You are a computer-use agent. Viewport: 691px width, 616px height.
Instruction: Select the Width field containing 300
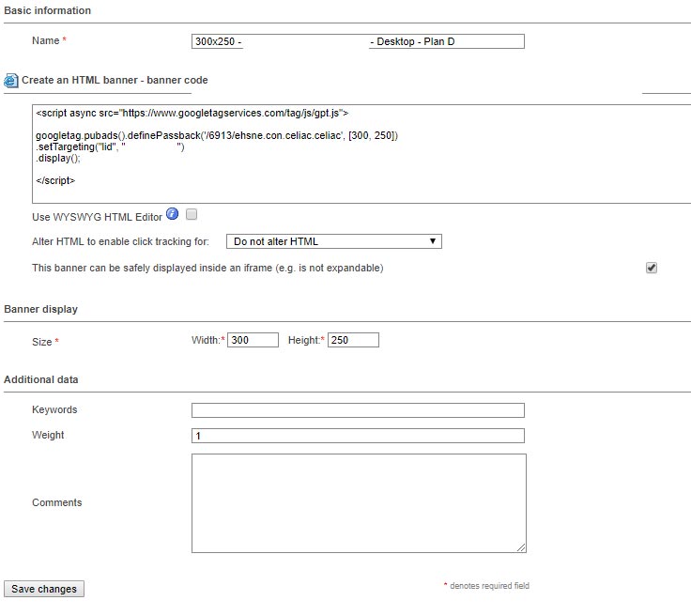[x=253, y=340]
